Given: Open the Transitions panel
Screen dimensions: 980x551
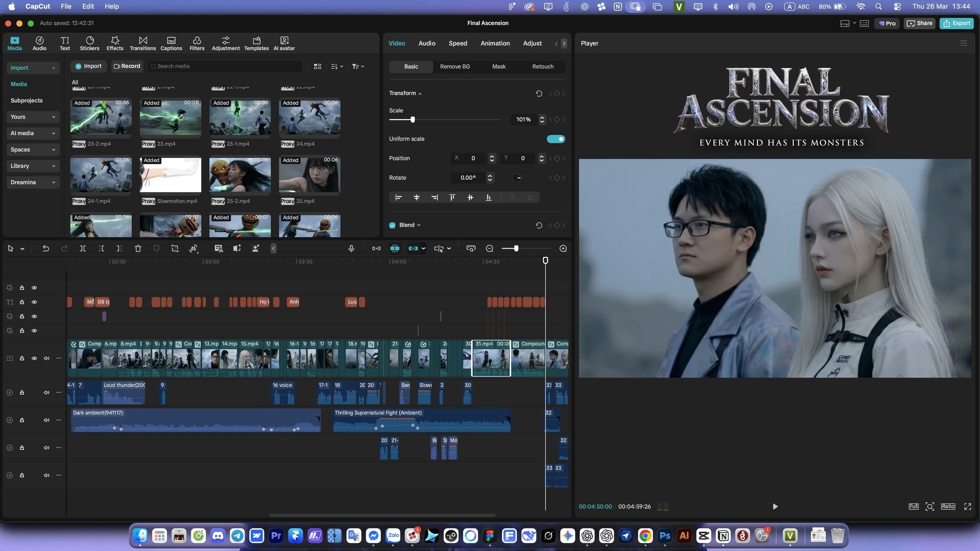Looking at the screenshot, I should click(143, 44).
